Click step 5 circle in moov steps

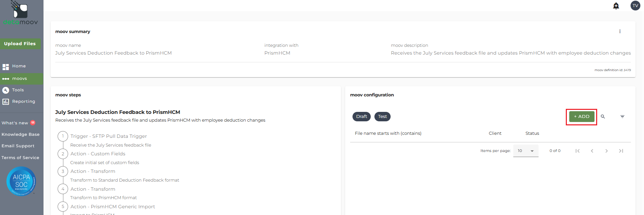(63, 207)
